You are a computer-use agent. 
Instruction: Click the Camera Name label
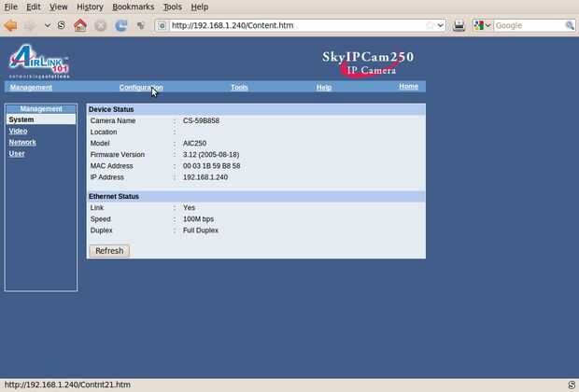pos(113,120)
